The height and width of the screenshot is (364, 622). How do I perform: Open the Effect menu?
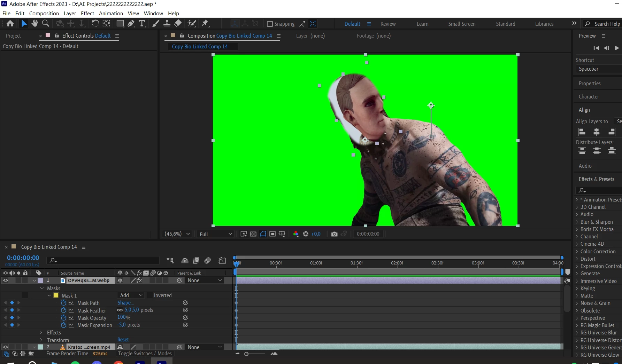[x=87, y=13]
